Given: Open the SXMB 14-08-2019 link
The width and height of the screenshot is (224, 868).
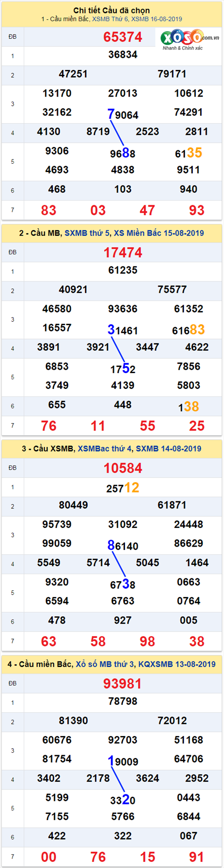Looking at the screenshot, I should click(168, 449).
